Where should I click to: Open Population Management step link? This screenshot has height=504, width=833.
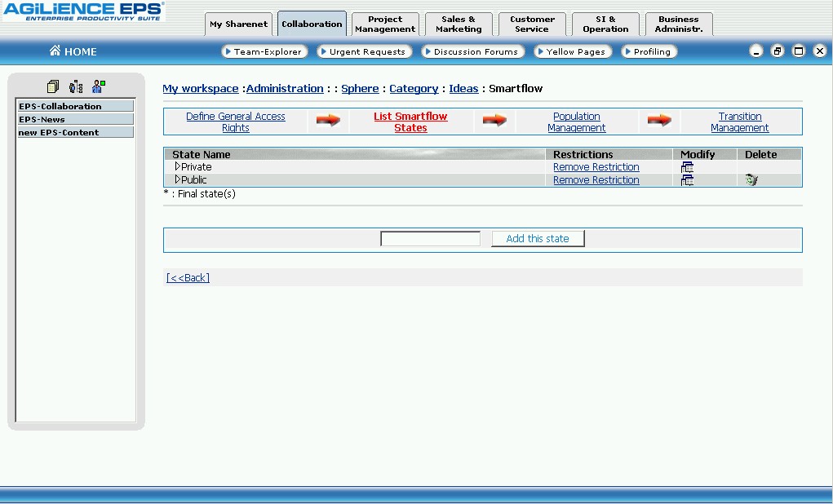(x=576, y=122)
